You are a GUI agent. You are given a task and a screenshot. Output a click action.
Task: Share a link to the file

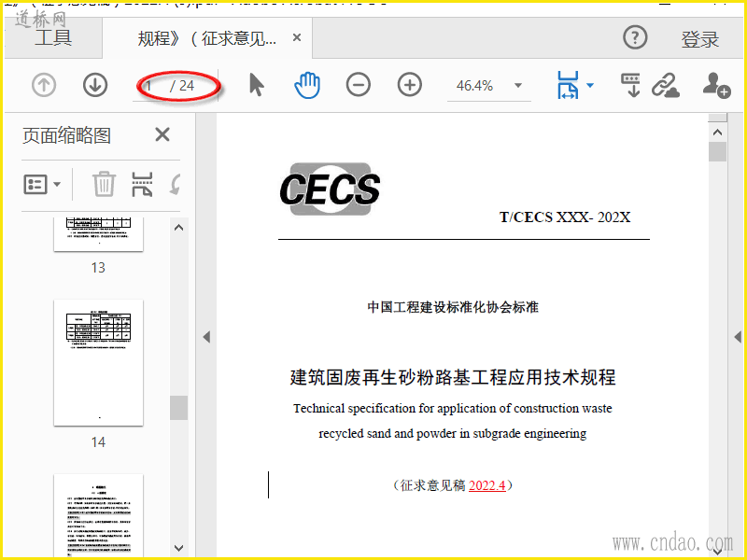pyautogui.click(x=666, y=85)
